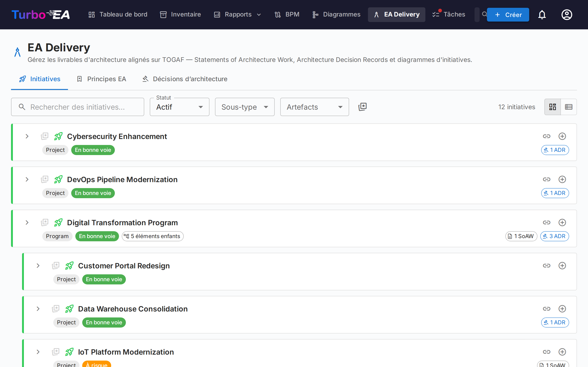Open the Statut filter showing Actif
This screenshot has width=588, height=367.
pyautogui.click(x=179, y=107)
